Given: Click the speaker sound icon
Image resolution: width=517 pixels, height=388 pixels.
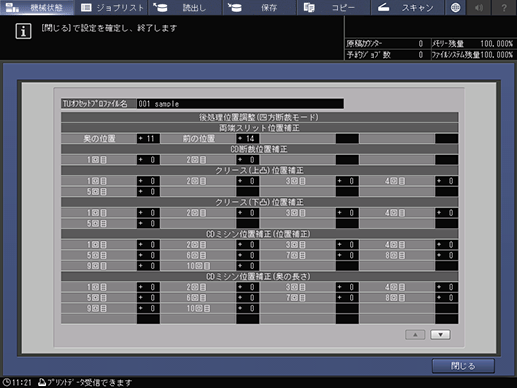Looking at the screenshot, I should (x=479, y=7).
